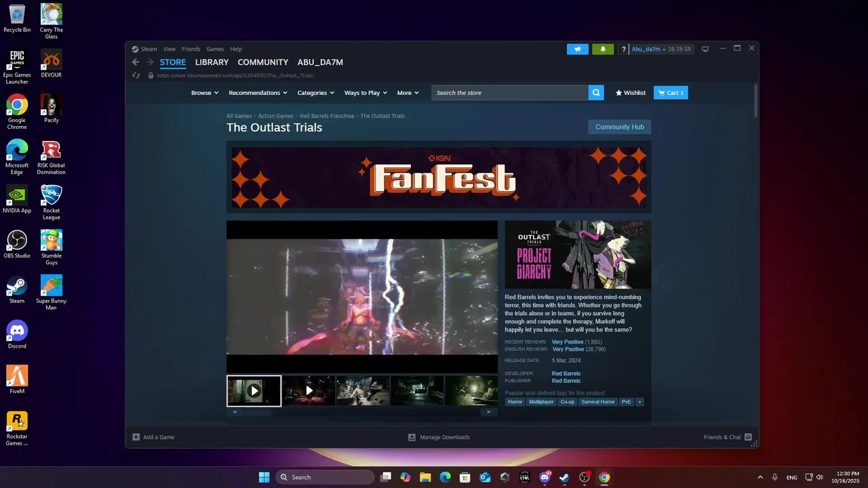Click the Add a Game plus icon

pyautogui.click(x=136, y=437)
